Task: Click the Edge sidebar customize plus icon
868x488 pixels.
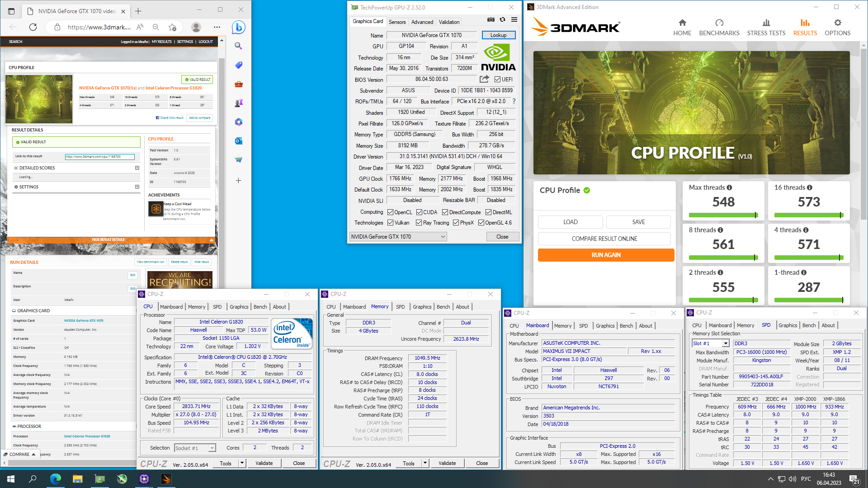Action: pos(239,180)
